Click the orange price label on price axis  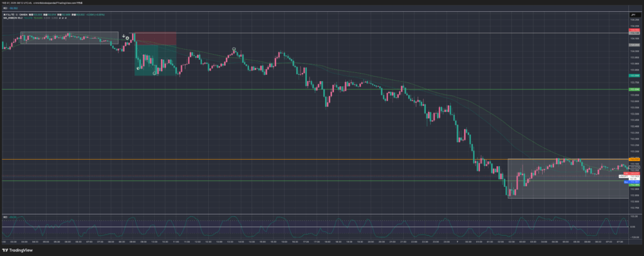pos(635,159)
